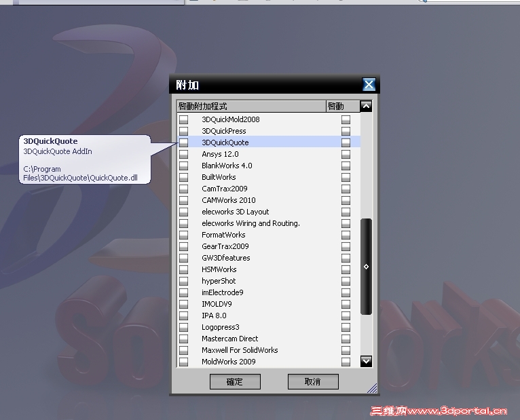Enable the Maxwell For SolidWorks add-in checkbox
Viewport: 520px width, 420px height.
click(x=183, y=350)
